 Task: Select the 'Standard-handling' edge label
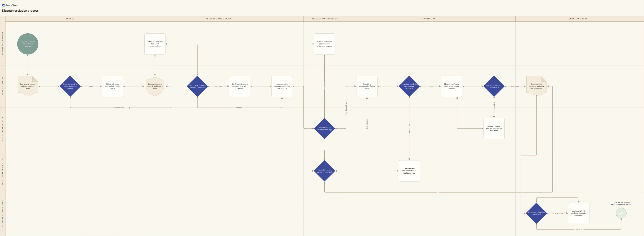pos(120,108)
